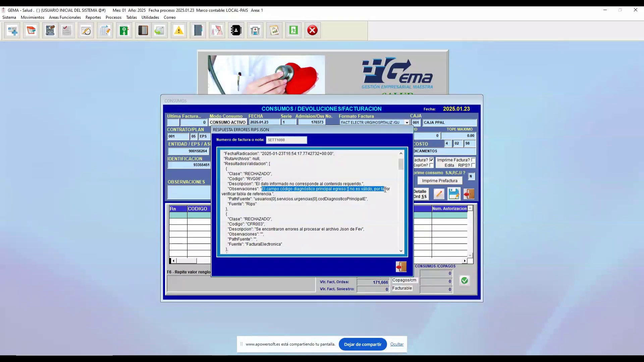The height and width of the screenshot is (362, 644).
Task: Click the exit door icon beside save icon
Action: pos(469,194)
